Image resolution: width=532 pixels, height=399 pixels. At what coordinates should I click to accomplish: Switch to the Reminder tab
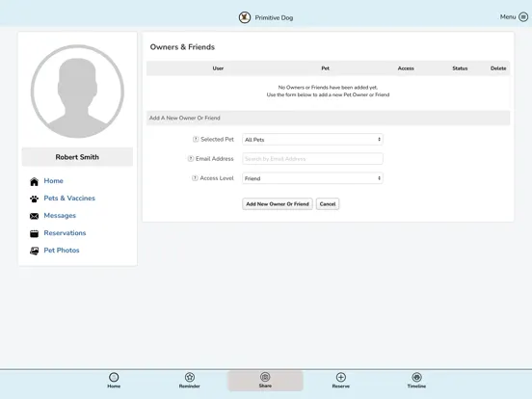click(x=189, y=381)
